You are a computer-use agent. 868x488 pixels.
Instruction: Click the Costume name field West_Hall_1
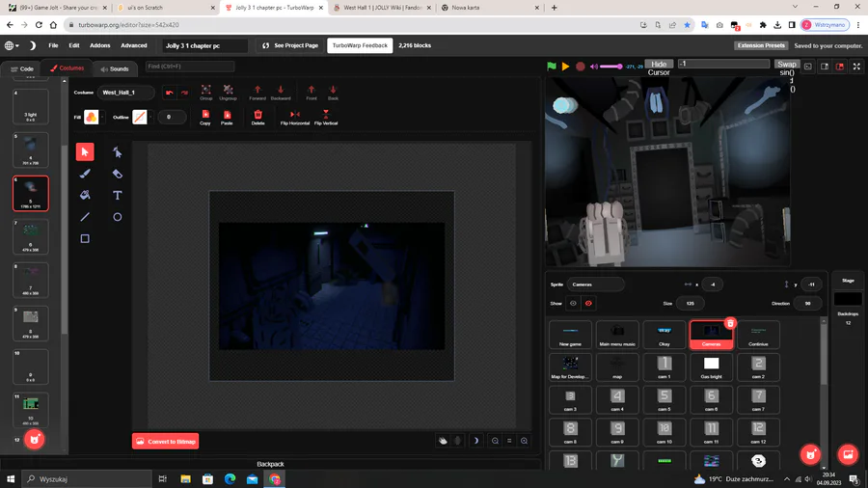point(125,93)
